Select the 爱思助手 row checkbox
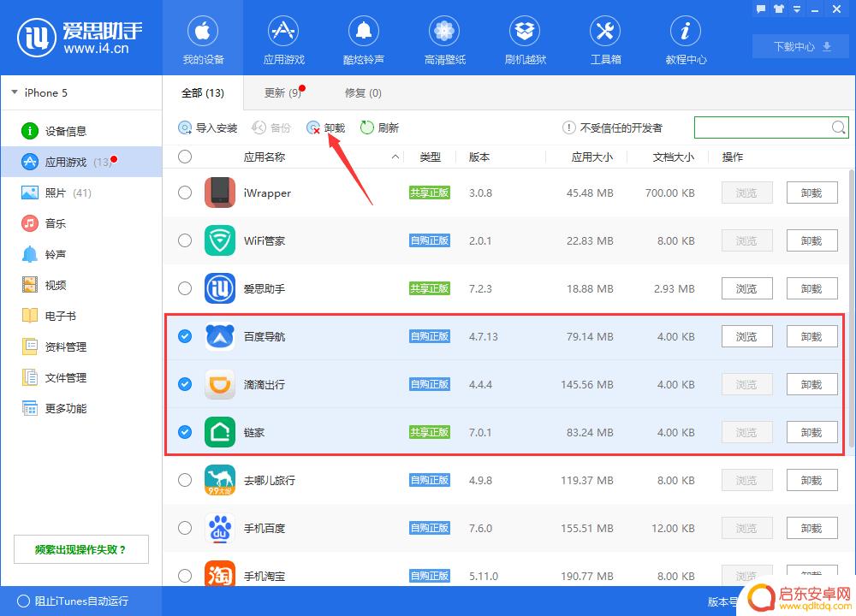856x616 pixels. tap(185, 288)
